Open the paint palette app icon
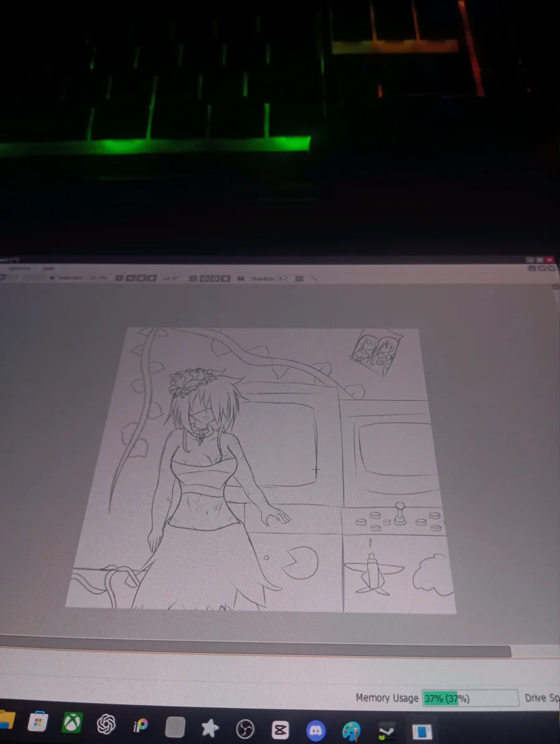560x744 pixels. coord(351,731)
